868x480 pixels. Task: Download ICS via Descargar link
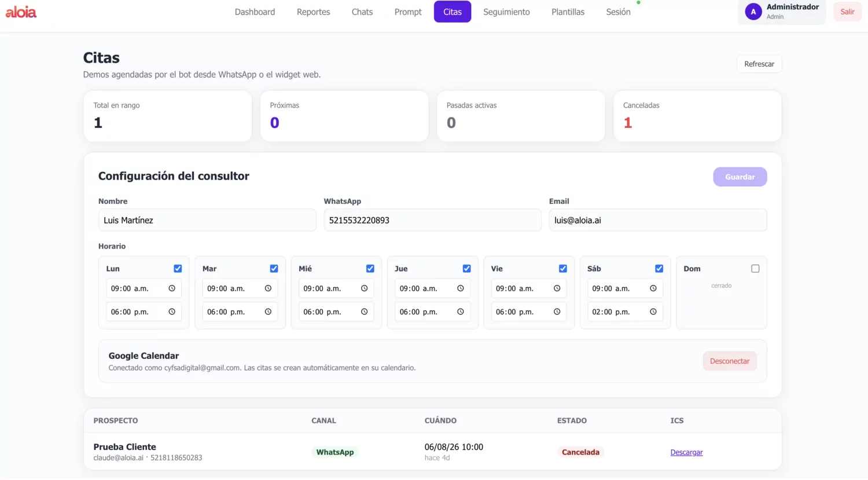686,452
